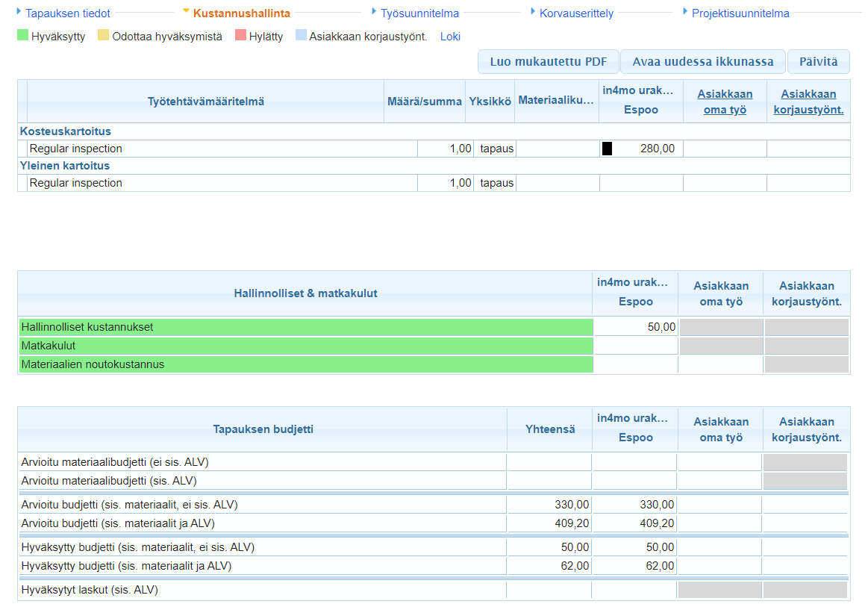868x604 pixels.
Task: Click the Luo mukautettu PDF button
Action: coord(548,62)
